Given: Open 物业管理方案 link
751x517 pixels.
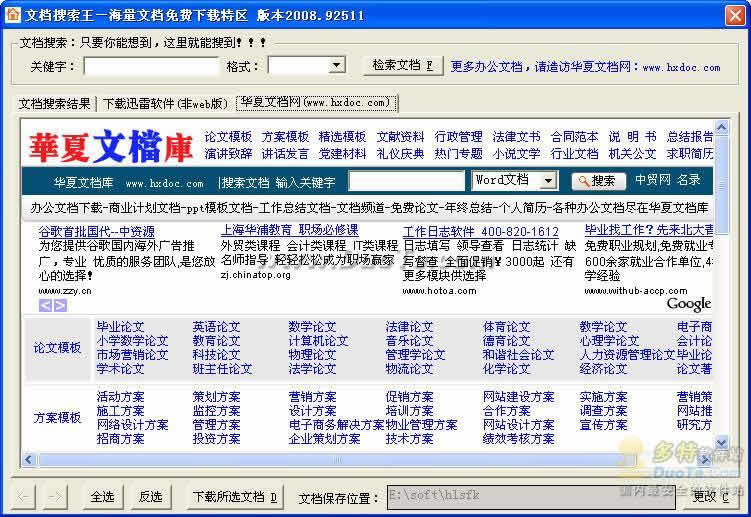Looking at the screenshot, I should pyautogui.click(x=421, y=425).
